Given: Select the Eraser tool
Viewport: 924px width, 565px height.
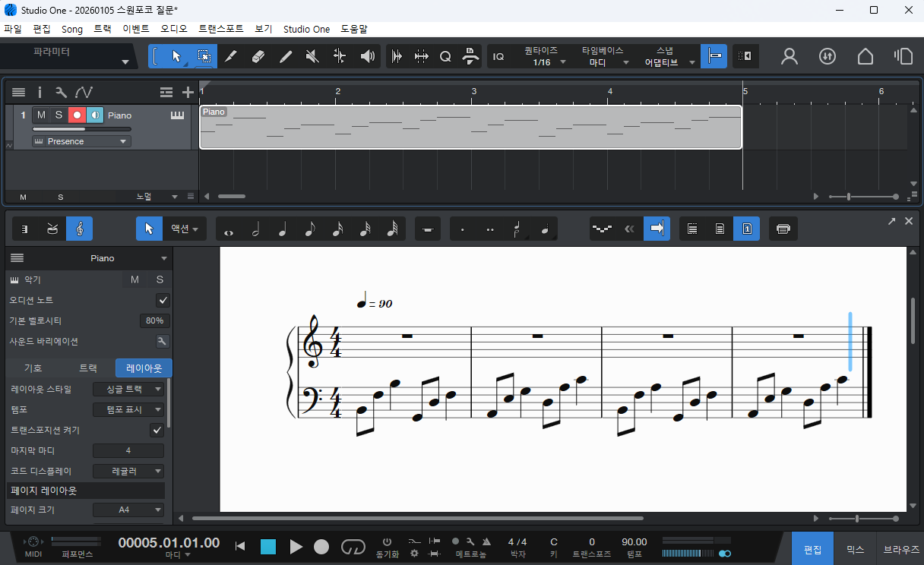Looking at the screenshot, I should tap(258, 56).
